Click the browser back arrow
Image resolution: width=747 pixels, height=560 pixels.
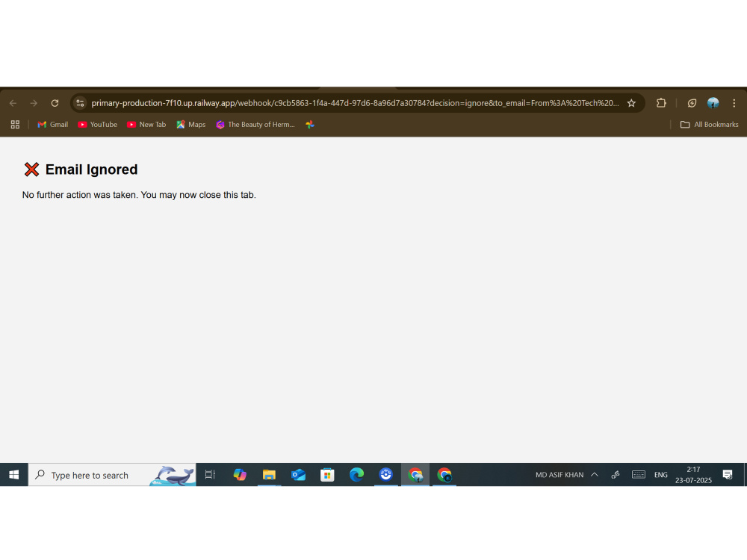(x=13, y=103)
